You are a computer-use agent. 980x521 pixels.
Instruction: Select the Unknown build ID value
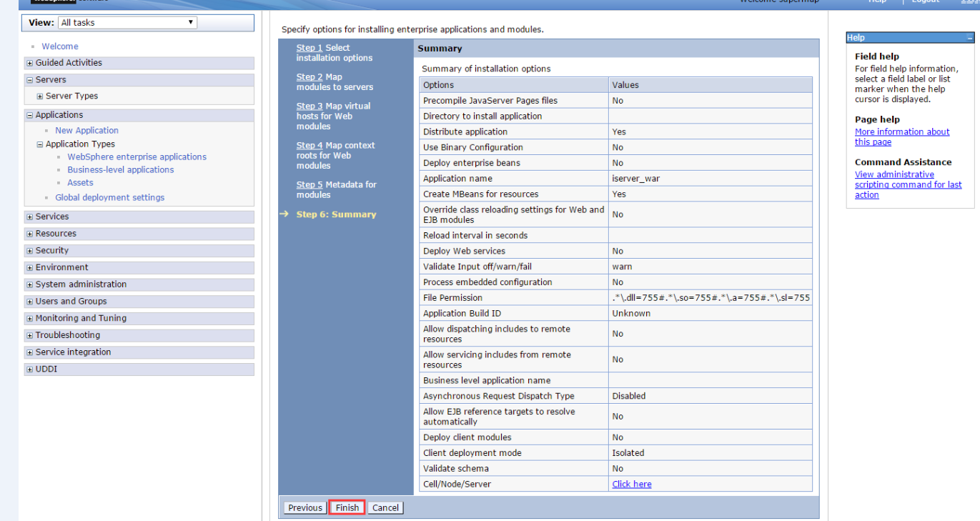[x=631, y=313]
